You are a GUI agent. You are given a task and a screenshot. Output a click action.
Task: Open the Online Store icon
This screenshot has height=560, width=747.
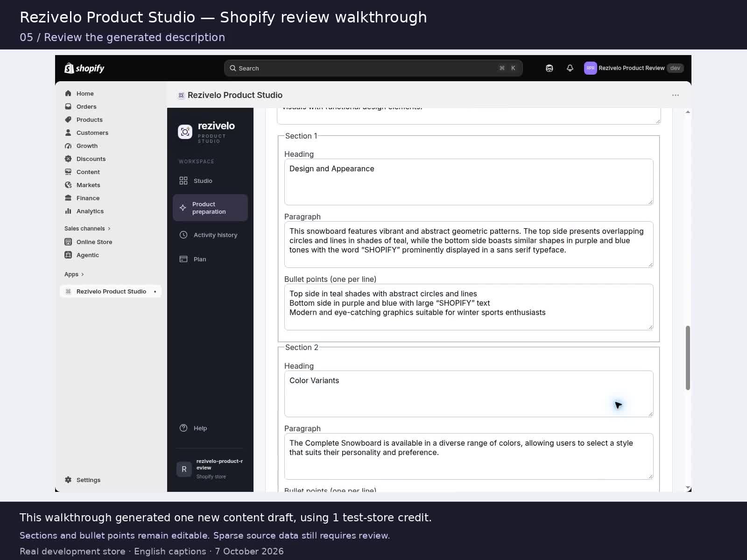pos(68,242)
